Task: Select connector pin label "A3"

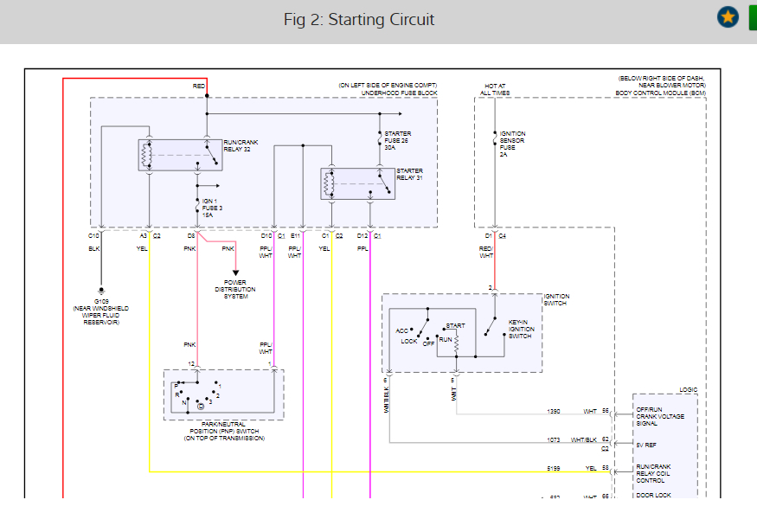Action: click(x=143, y=235)
